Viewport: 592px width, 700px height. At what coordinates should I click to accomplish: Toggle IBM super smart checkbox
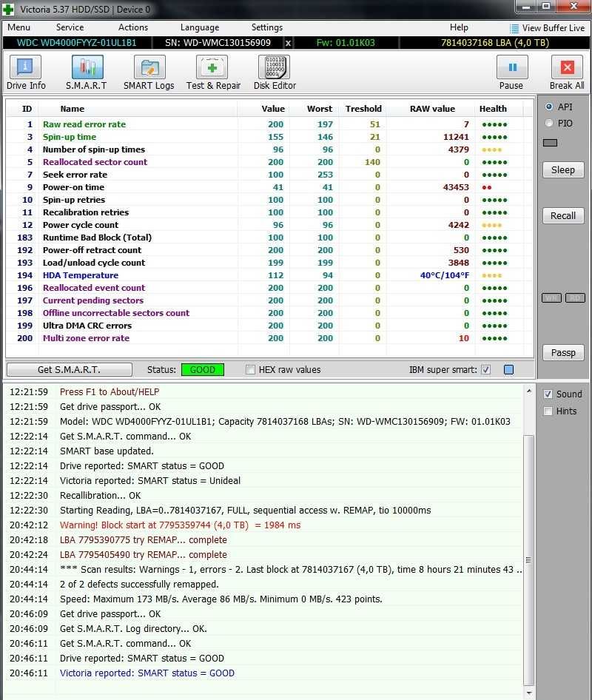point(485,370)
